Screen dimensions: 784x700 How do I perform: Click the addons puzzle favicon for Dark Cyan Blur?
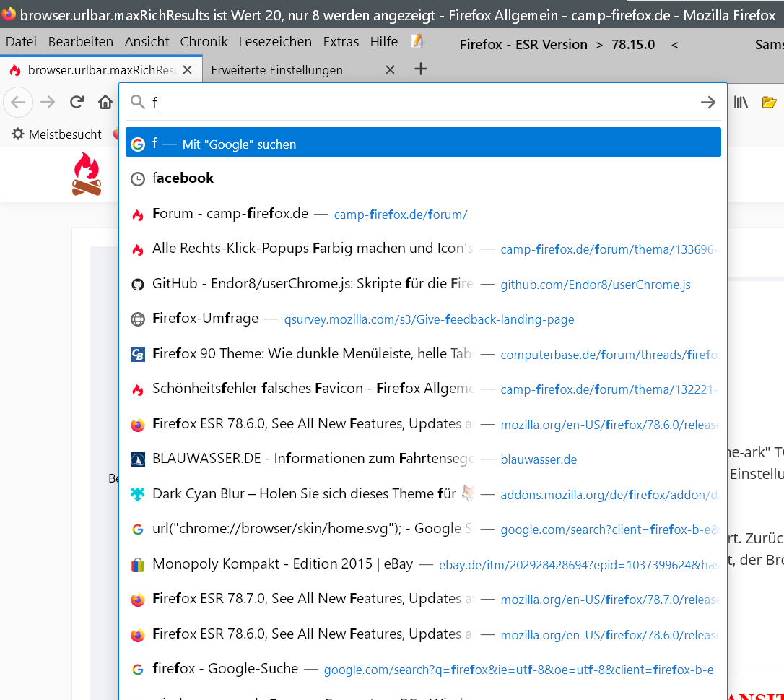pos(137,494)
